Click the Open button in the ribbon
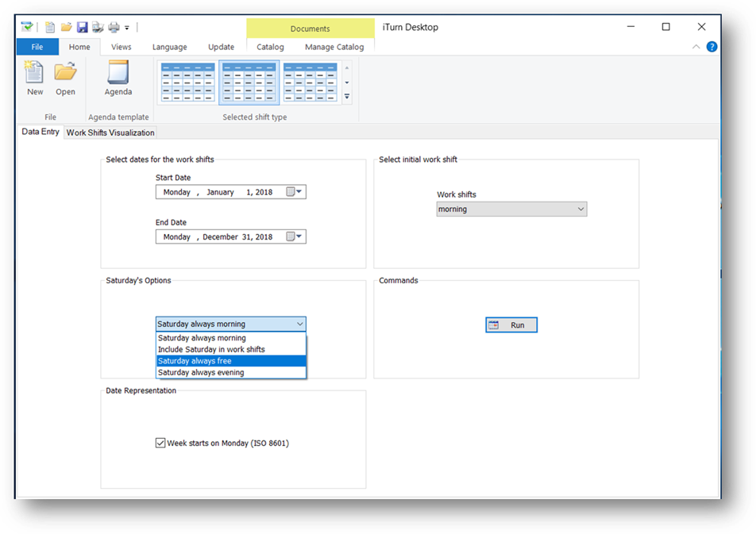The image size is (756, 534). coord(65,78)
